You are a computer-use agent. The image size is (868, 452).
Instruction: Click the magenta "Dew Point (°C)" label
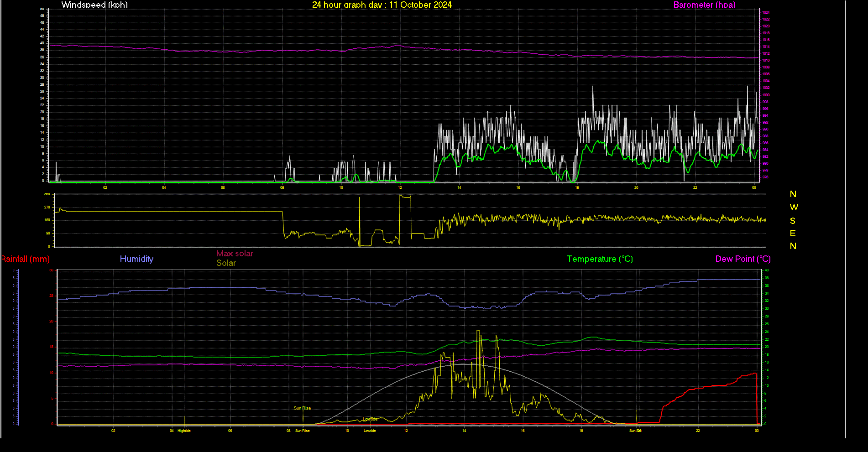(x=743, y=259)
